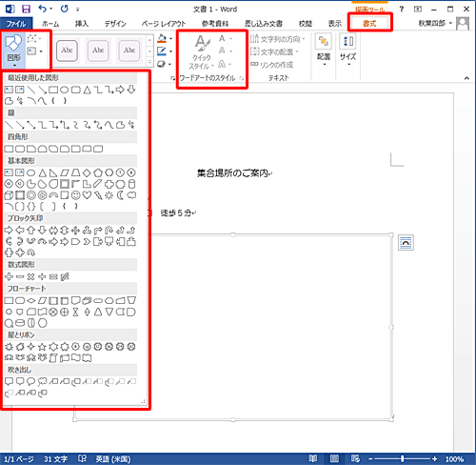Click the zoom slider handle
476x465 pixels.
pyautogui.click(x=403, y=458)
